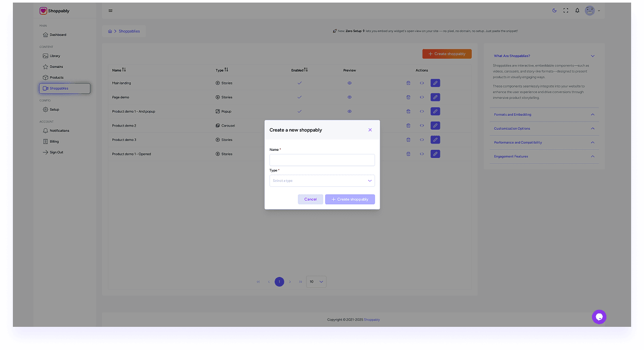Open the Select a type dropdown
This screenshot has width=644, height=350.
point(322,181)
